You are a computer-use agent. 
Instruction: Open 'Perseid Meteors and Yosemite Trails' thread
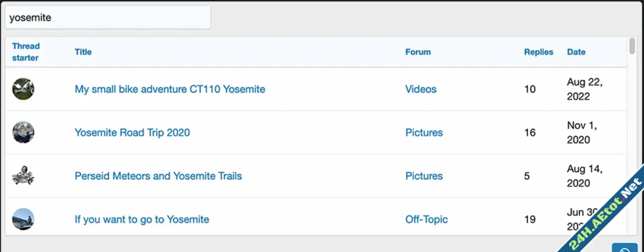pos(158,176)
